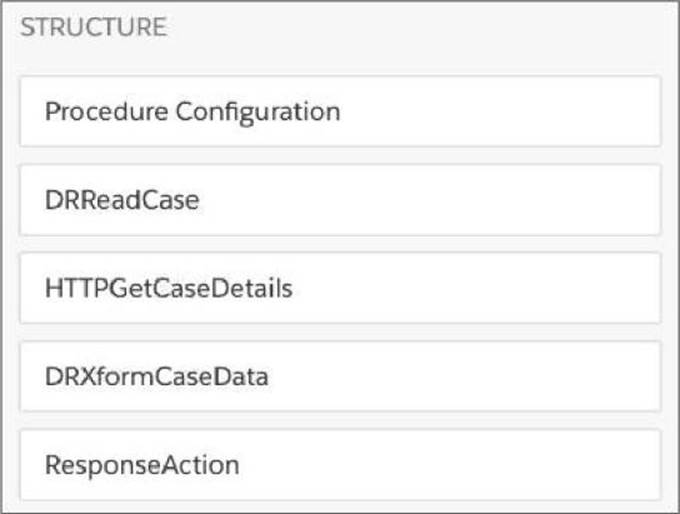This screenshot has width=680, height=514.
Task: Select the step below Procedure Configuration
Action: (340, 200)
